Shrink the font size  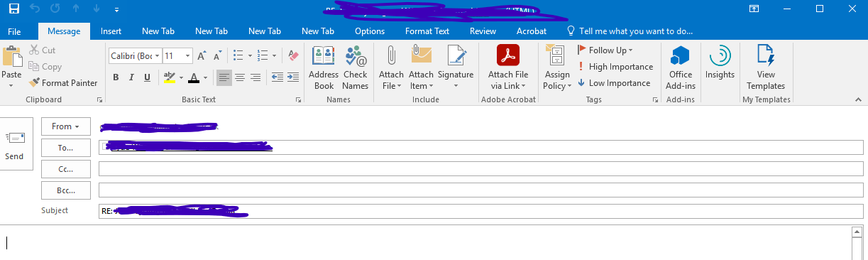[217, 55]
